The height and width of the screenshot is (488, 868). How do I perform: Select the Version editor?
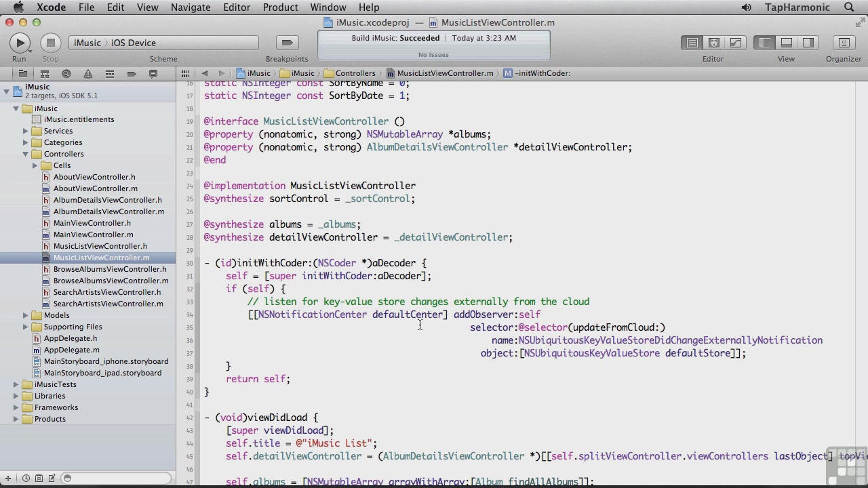click(736, 43)
